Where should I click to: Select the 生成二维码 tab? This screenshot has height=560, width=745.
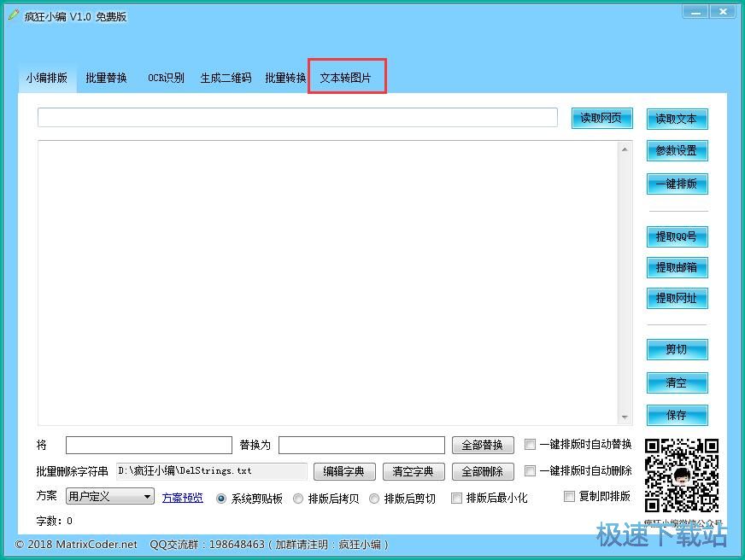click(225, 77)
